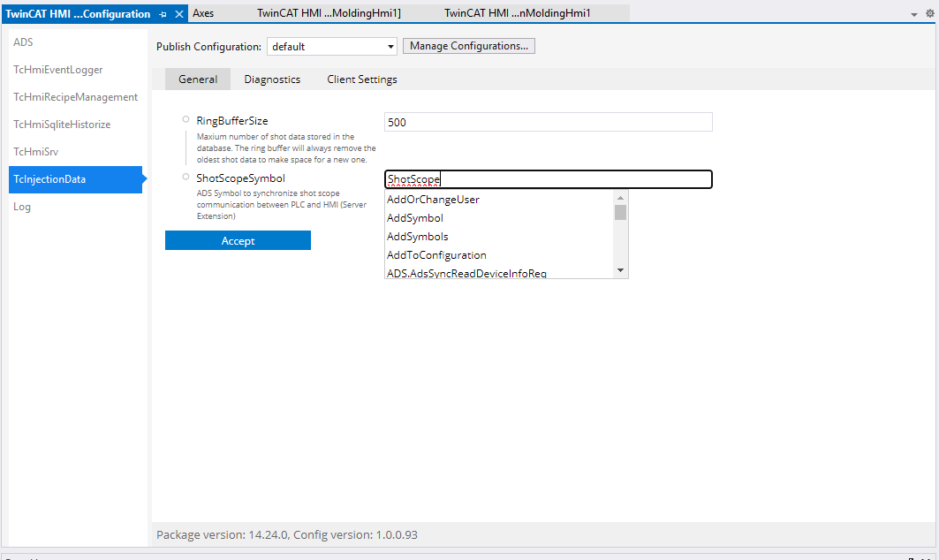Open the Publish Configuration dropdown
939x560 pixels.
pyautogui.click(x=332, y=47)
